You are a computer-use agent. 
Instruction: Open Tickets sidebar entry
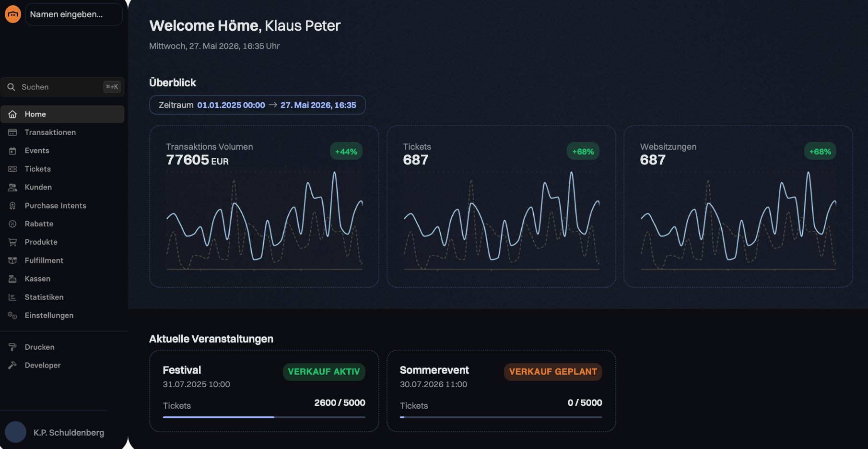coord(62,169)
